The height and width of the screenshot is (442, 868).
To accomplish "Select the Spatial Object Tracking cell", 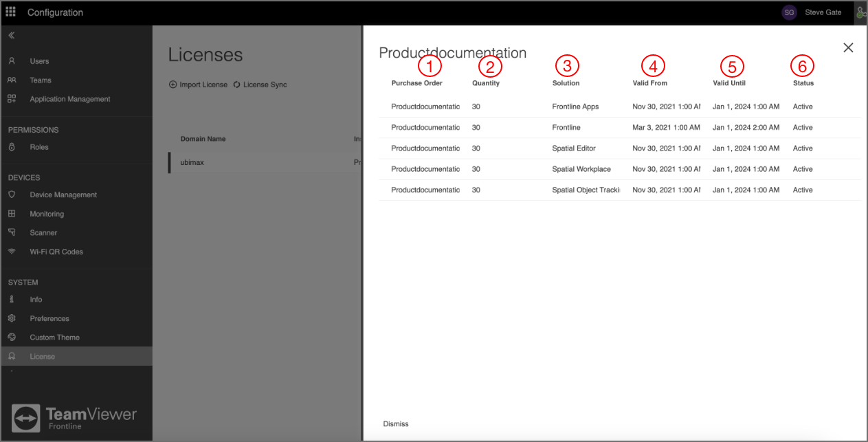I will (x=586, y=190).
